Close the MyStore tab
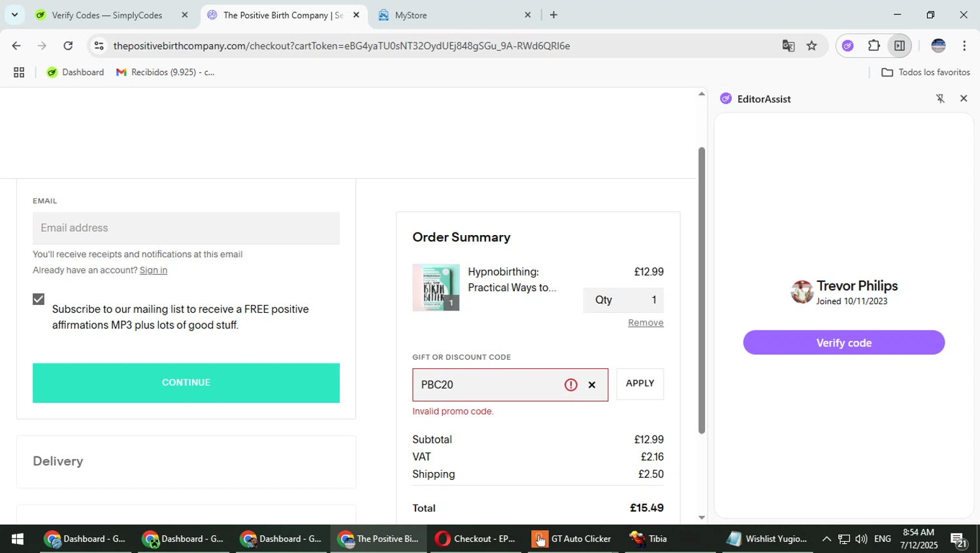The image size is (980, 553). [x=528, y=15]
